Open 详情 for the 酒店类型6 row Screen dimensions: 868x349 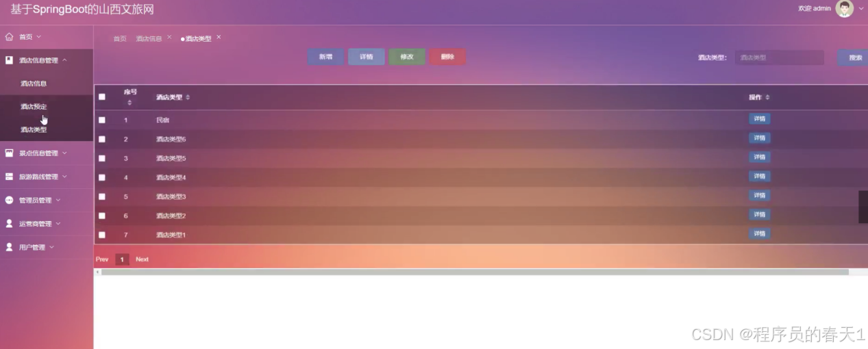(x=759, y=138)
